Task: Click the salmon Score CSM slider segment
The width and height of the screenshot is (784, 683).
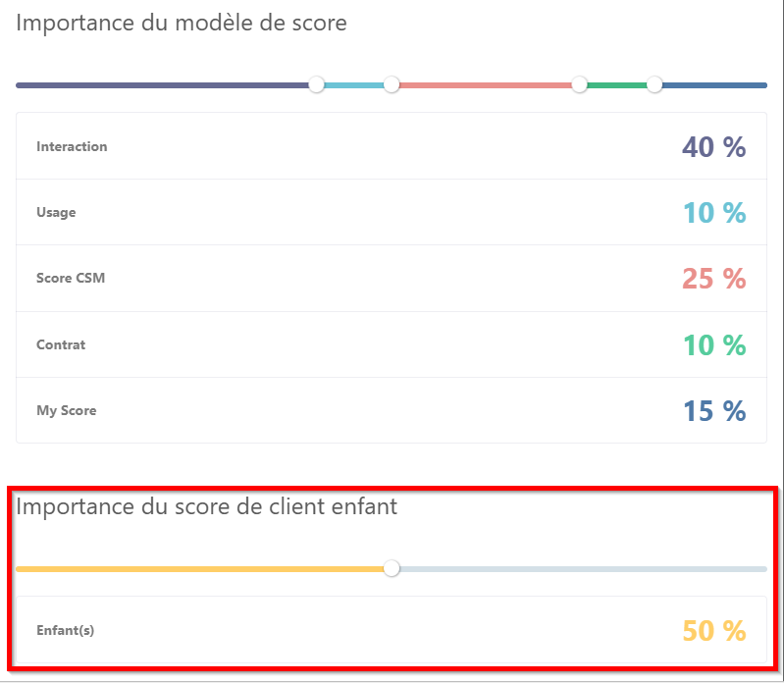Action: point(486,85)
